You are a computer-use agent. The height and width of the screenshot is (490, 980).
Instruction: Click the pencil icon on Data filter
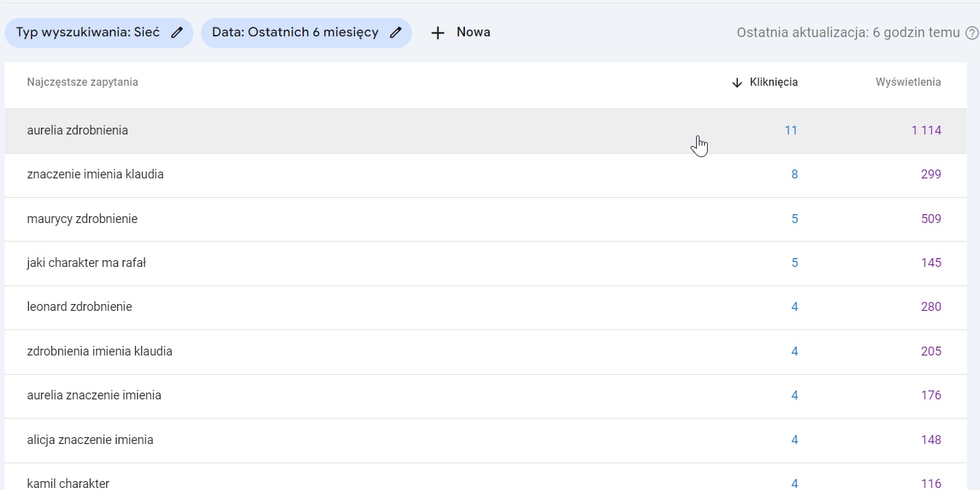pos(395,32)
